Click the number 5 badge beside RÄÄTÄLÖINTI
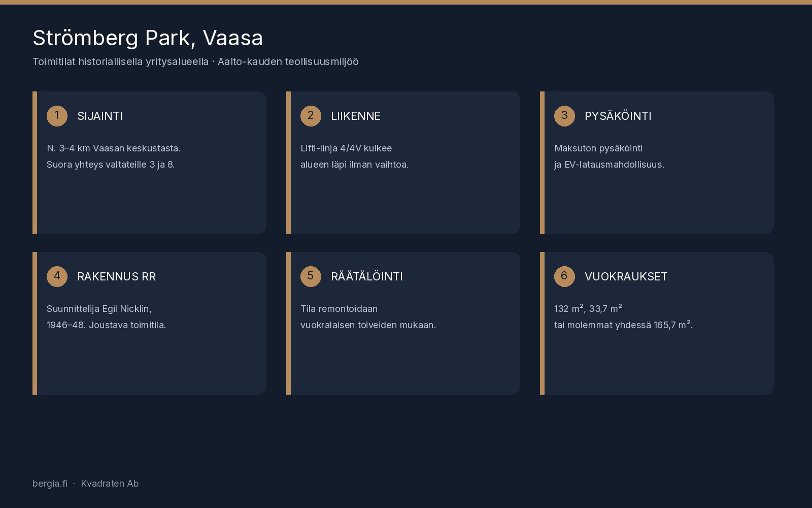Viewport: 812px width, 508px height. [311, 276]
